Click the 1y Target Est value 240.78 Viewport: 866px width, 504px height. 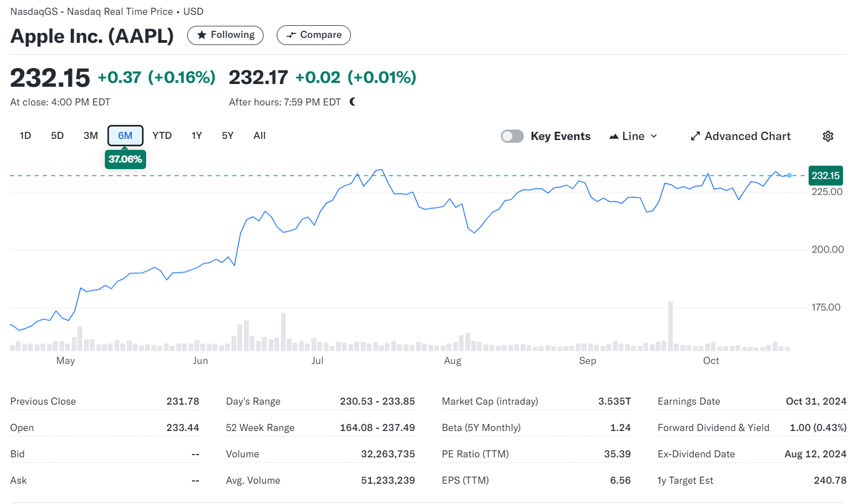pos(830,480)
